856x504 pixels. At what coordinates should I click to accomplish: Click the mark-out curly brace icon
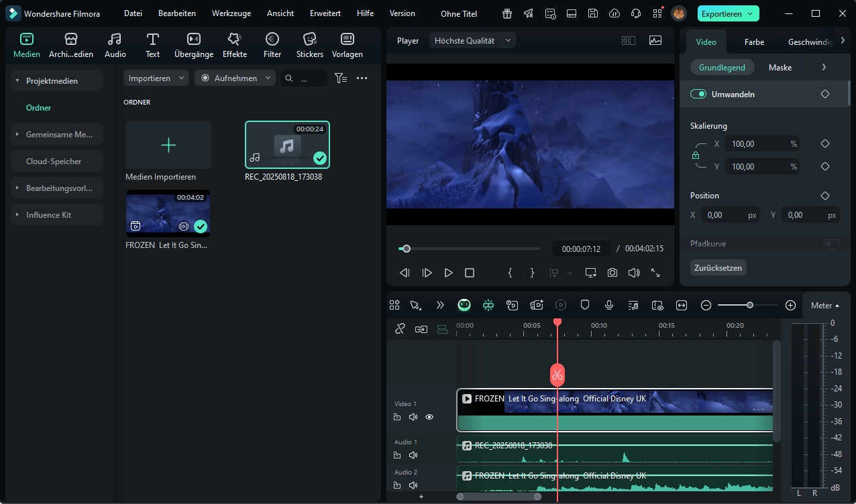click(532, 273)
